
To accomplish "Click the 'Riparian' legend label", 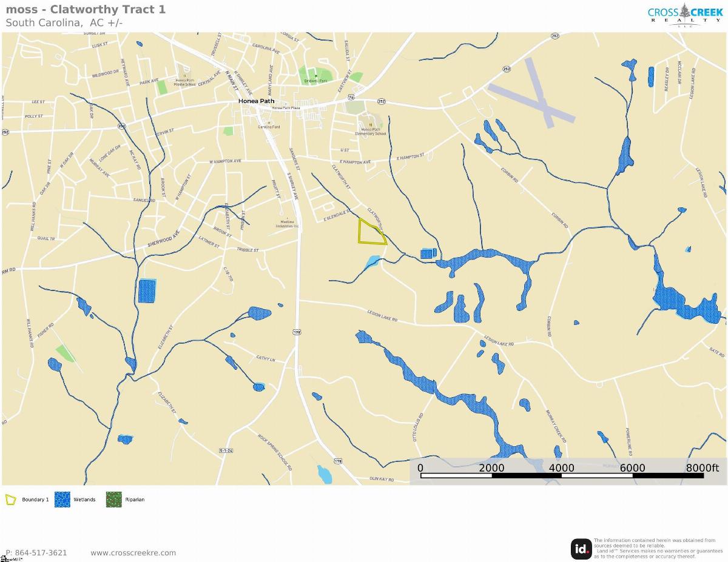I will (135, 500).
